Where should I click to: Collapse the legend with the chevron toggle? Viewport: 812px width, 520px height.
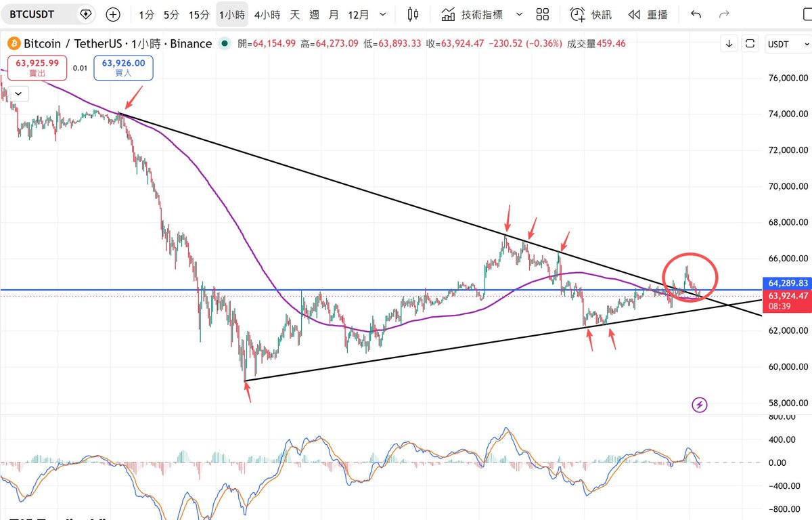[x=18, y=93]
